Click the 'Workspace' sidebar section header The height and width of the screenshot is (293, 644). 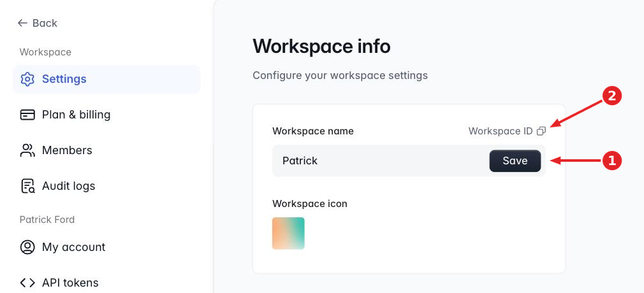pos(45,52)
